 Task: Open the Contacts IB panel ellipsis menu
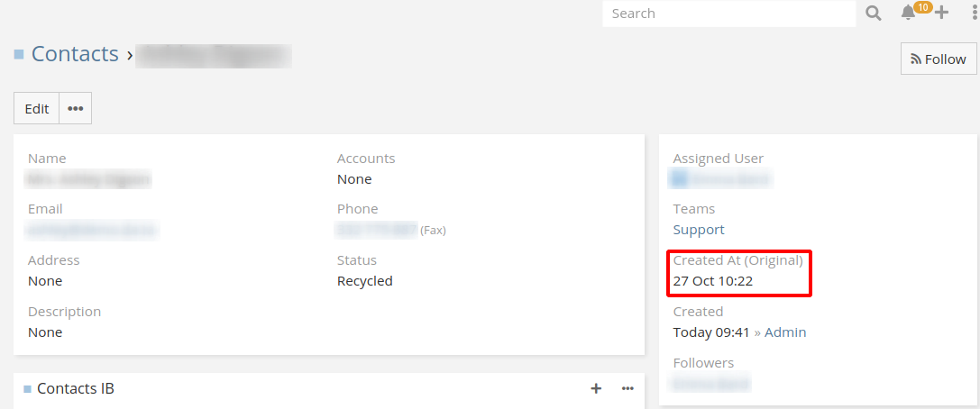(x=627, y=388)
